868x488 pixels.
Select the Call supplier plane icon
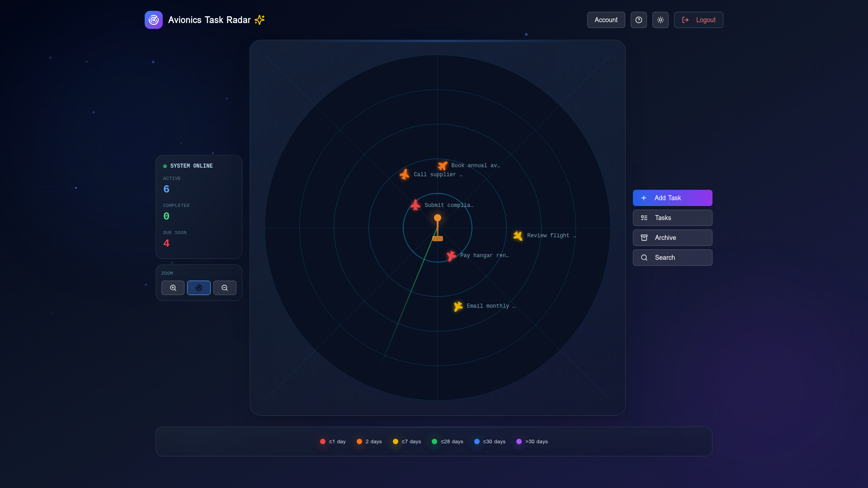click(x=405, y=174)
